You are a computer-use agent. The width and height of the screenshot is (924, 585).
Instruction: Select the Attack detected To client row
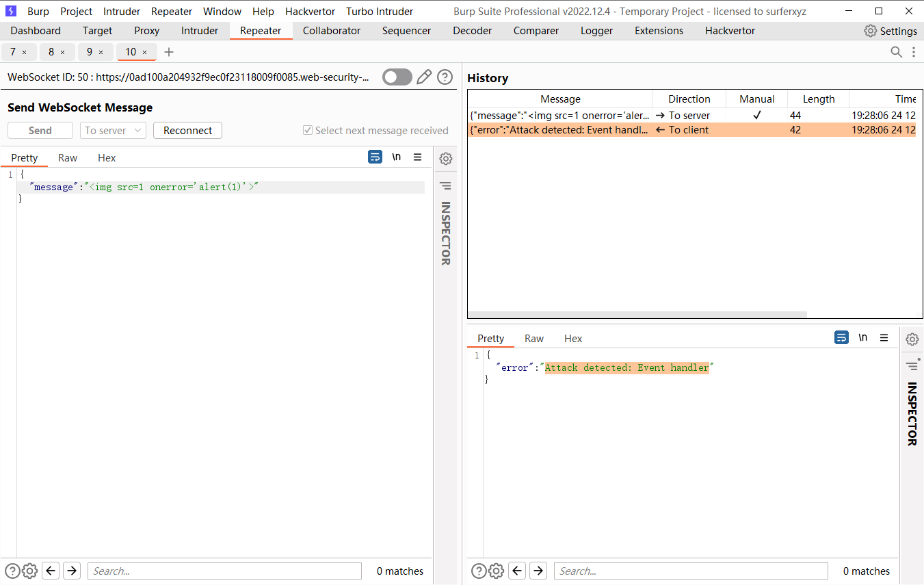click(692, 130)
